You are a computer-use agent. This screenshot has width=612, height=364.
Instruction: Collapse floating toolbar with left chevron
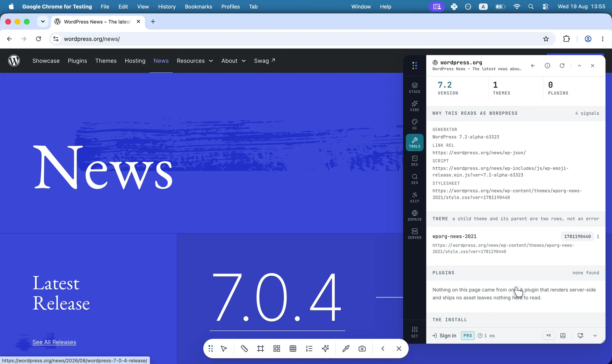click(383, 348)
